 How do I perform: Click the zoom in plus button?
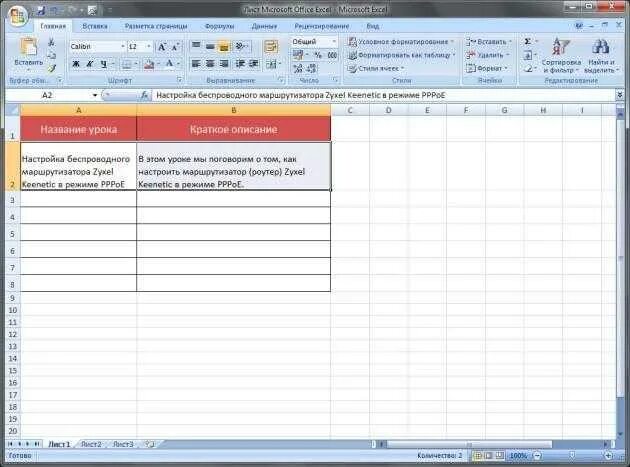pyautogui.click(x=608, y=456)
